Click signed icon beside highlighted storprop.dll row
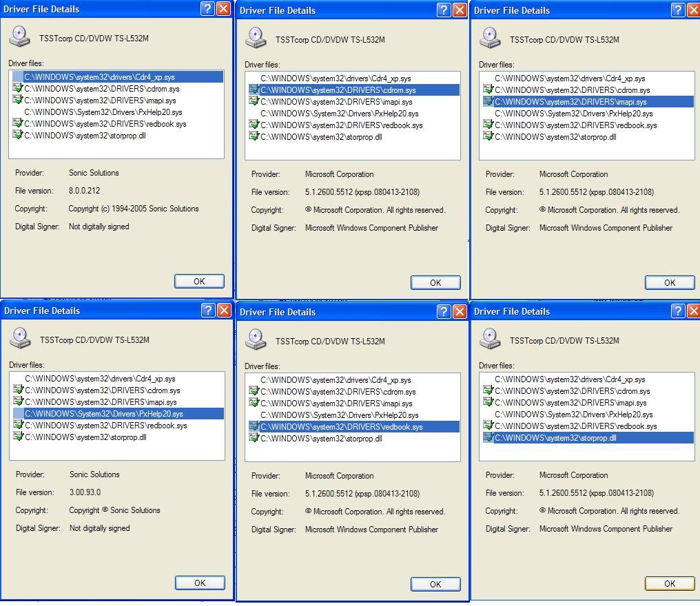Image resolution: width=700 pixels, height=606 pixels. (x=488, y=437)
